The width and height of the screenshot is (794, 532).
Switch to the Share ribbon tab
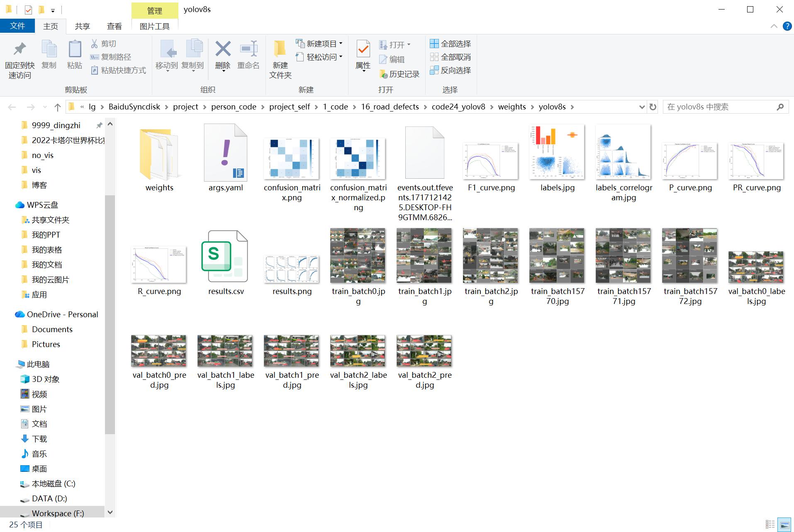tap(82, 26)
